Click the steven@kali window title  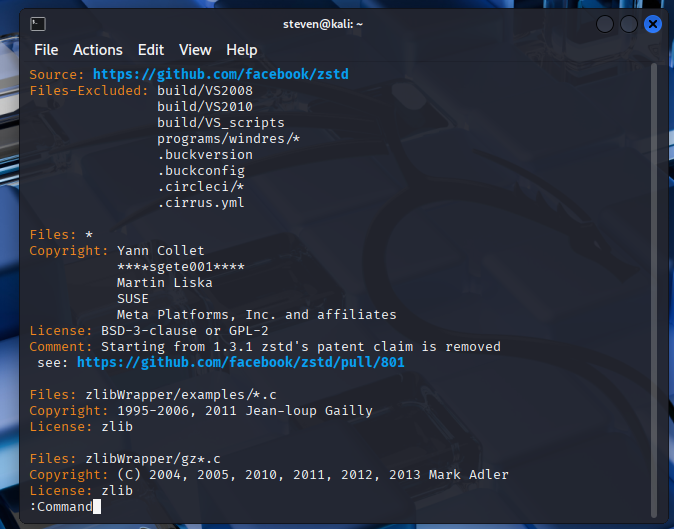[x=337, y=23]
